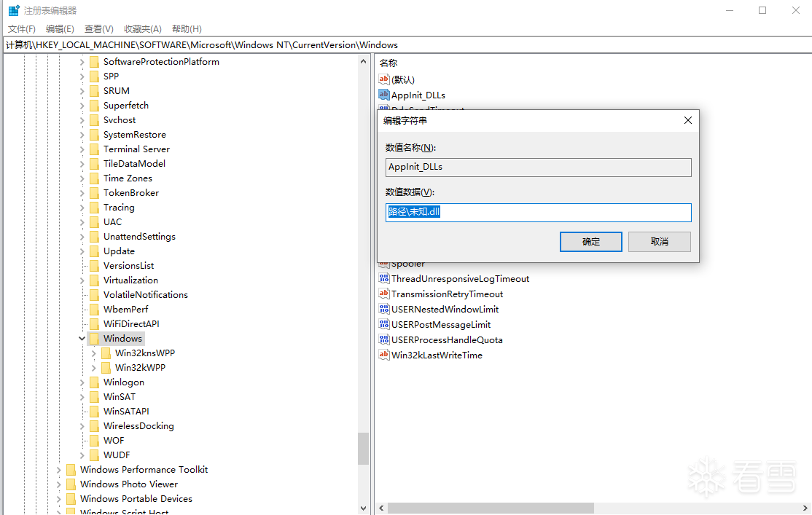Click the ThreadUnresponsiveLogTimeout DWORD icon

(x=383, y=278)
